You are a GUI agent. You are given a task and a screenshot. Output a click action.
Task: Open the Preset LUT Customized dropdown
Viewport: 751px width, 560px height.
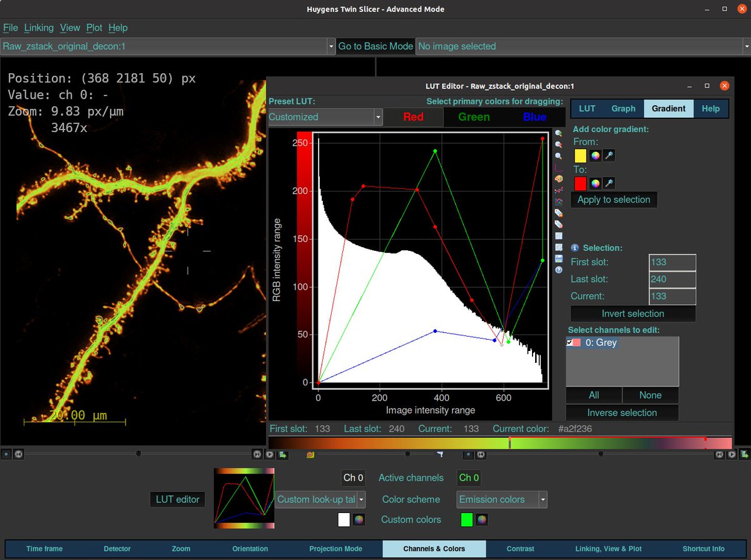pyautogui.click(x=325, y=117)
